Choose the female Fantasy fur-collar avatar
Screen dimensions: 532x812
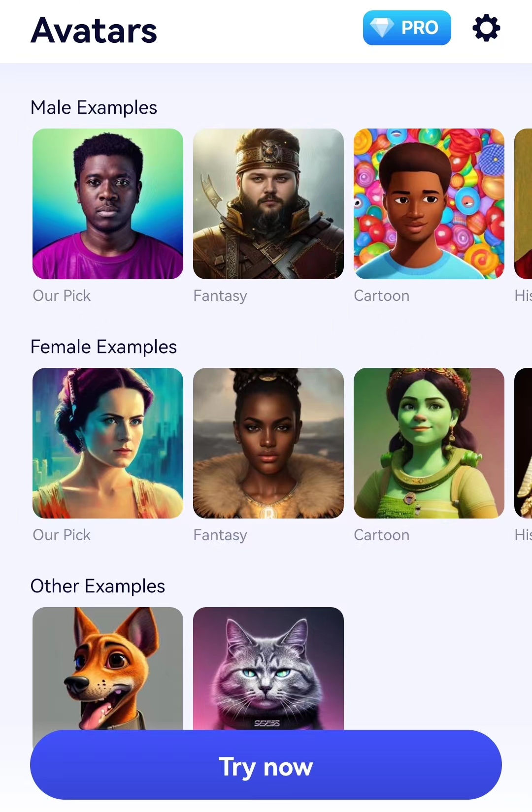[268, 443]
